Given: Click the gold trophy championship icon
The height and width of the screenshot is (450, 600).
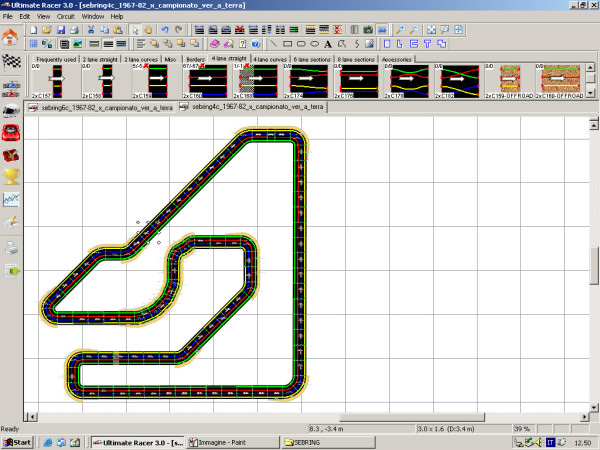Looking at the screenshot, I should click(13, 177).
